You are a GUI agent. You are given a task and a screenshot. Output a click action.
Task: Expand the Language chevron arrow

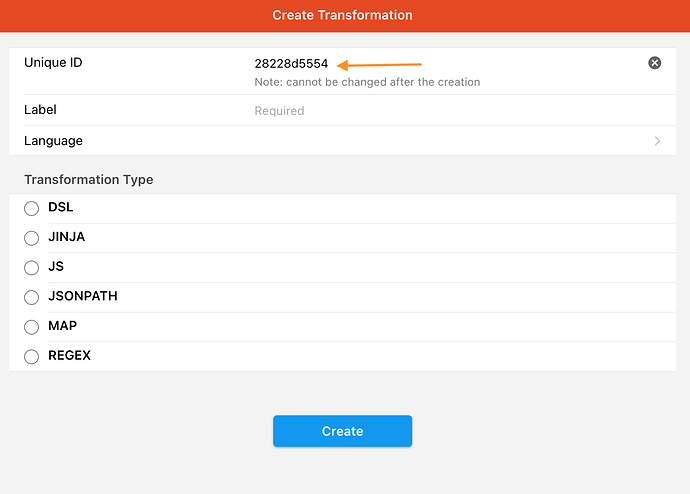(657, 141)
